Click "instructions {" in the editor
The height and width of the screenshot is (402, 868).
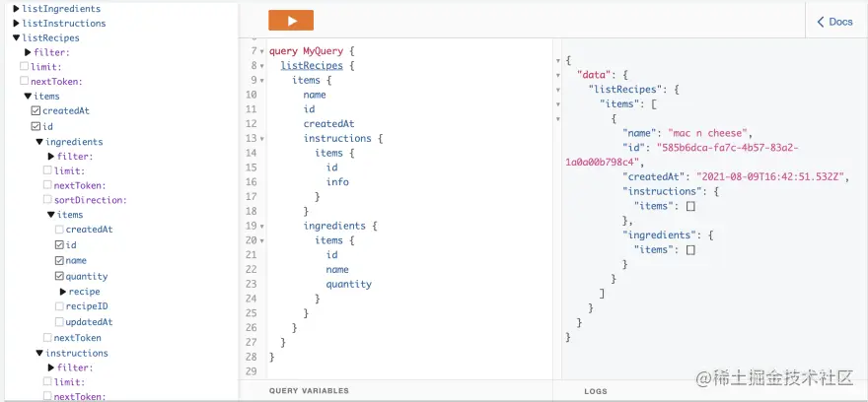pos(343,138)
